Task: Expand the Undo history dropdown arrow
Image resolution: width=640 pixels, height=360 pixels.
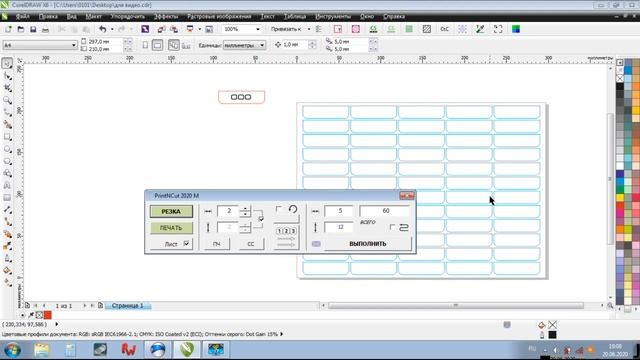Action: (x=112, y=29)
